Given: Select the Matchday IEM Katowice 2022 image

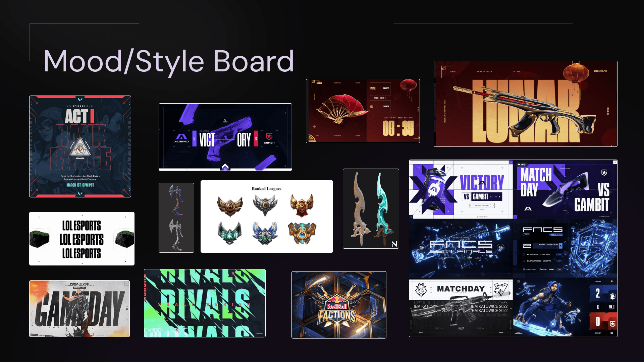Looking at the screenshot, I should point(461,308).
